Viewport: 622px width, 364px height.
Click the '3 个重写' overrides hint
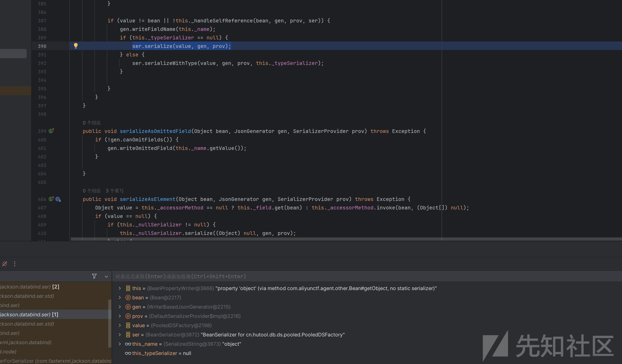click(x=114, y=191)
